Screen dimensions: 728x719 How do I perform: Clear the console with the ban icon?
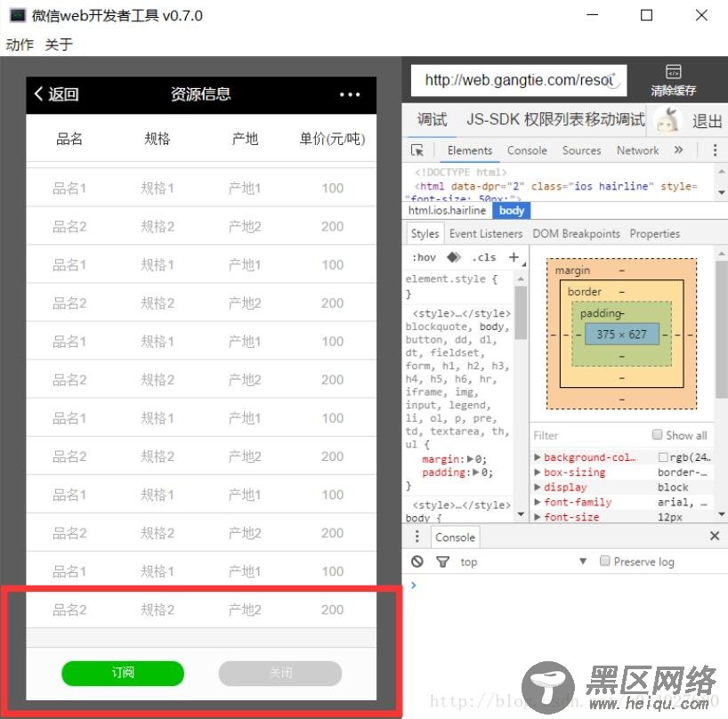[417, 561]
